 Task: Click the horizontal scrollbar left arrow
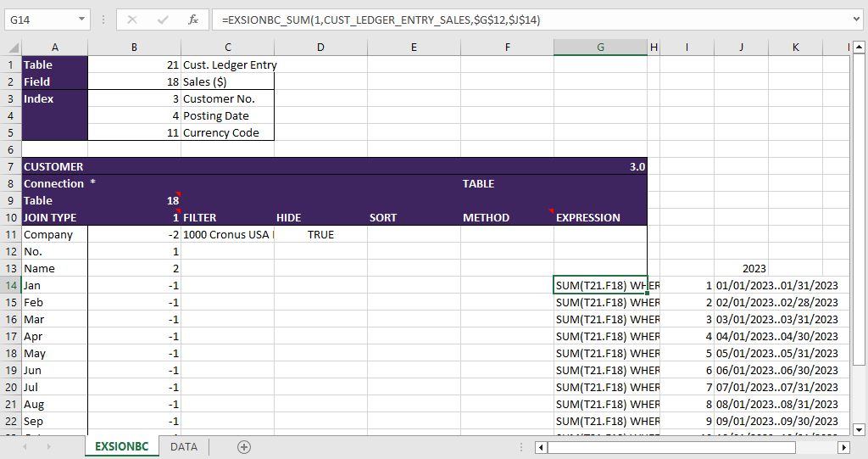pos(541,447)
